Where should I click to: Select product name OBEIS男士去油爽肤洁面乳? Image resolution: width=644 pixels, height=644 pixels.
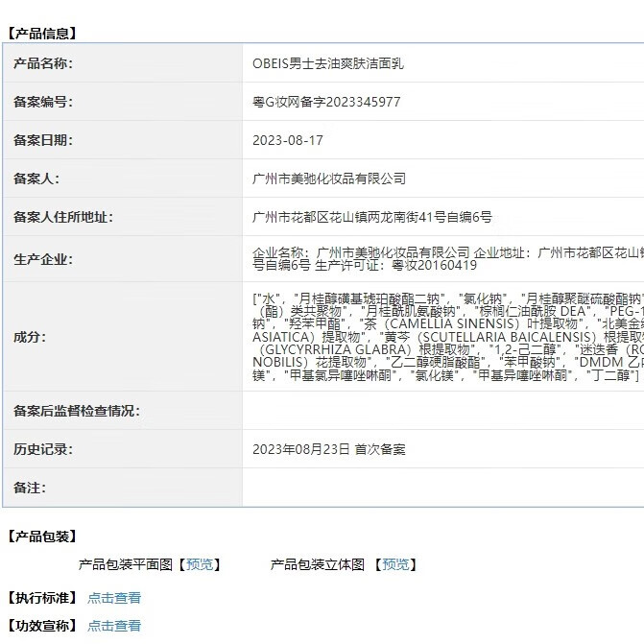pyautogui.click(x=328, y=63)
